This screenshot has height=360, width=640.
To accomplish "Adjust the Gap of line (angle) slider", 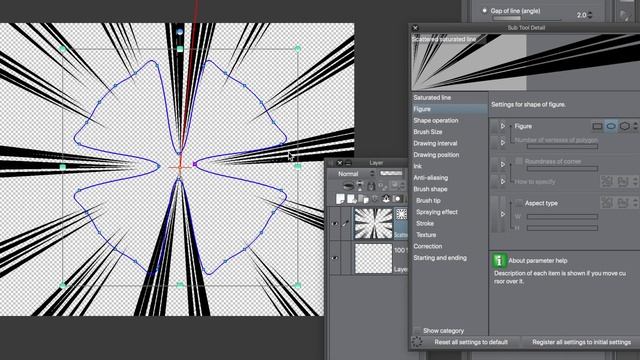I will click(527, 18).
